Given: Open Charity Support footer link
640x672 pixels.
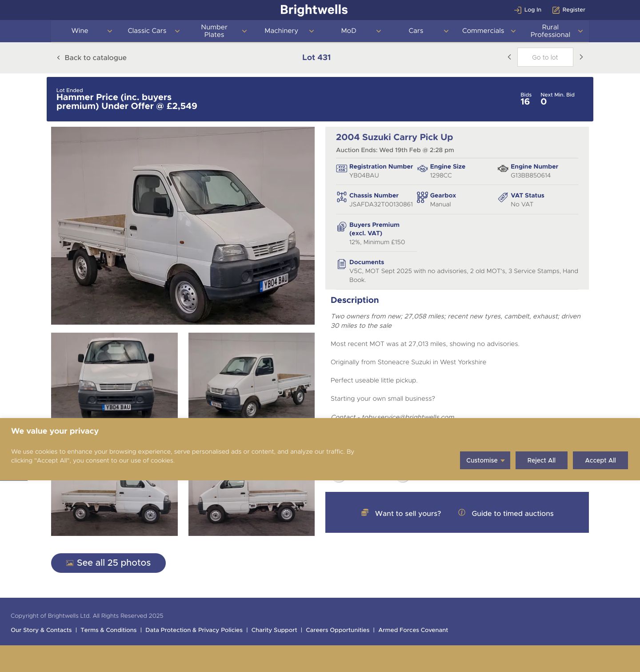Looking at the screenshot, I should (x=274, y=630).
